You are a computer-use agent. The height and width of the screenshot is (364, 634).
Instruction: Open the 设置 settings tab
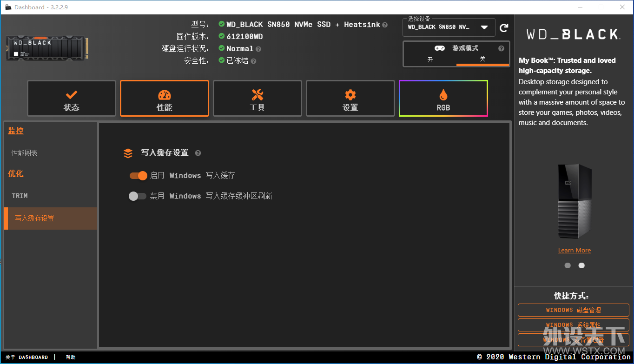[350, 99]
